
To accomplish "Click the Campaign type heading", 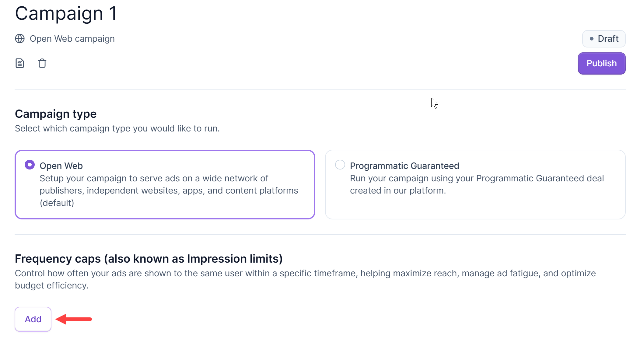I will pyautogui.click(x=56, y=114).
